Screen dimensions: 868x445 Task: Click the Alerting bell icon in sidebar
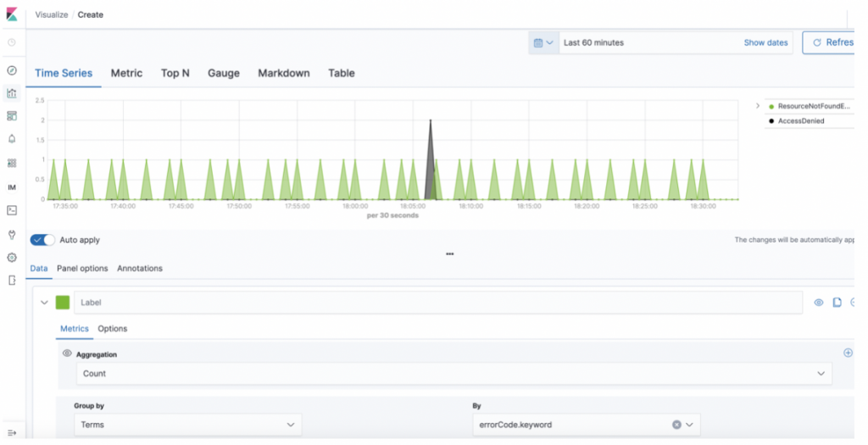click(12, 138)
